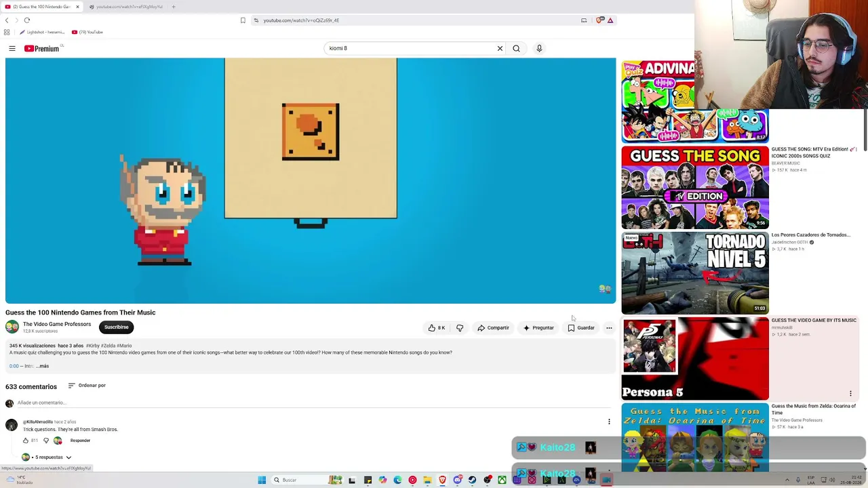868x488 pixels.
Task: Click the channel avatar under the video
Action: tap(12, 327)
